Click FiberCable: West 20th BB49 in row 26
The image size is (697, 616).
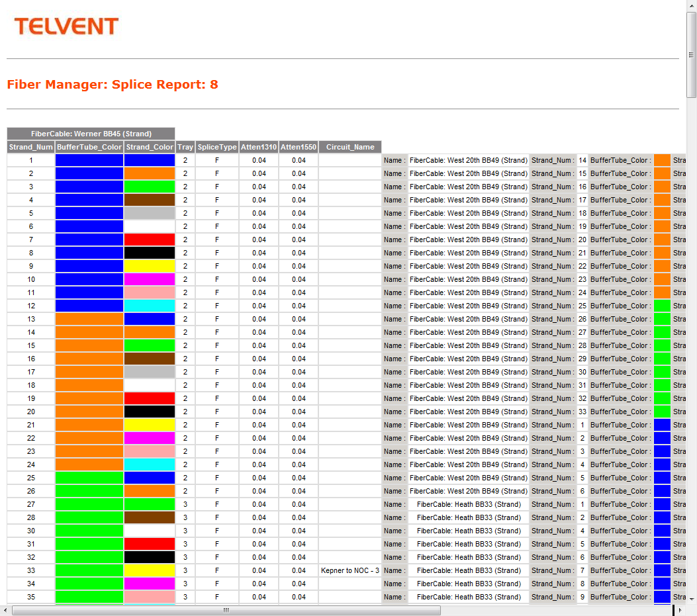[x=469, y=491]
